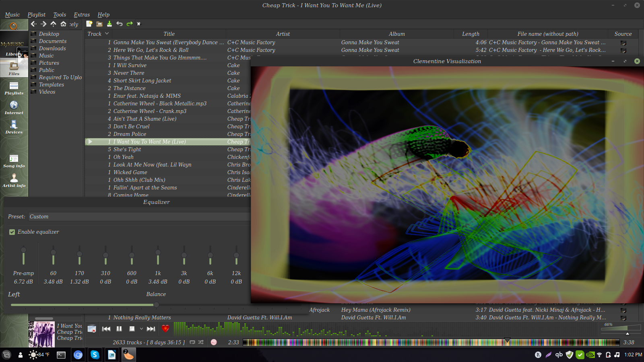Open the Playlist menu
The height and width of the screenshot is (362, 644).
pos(36,14)
